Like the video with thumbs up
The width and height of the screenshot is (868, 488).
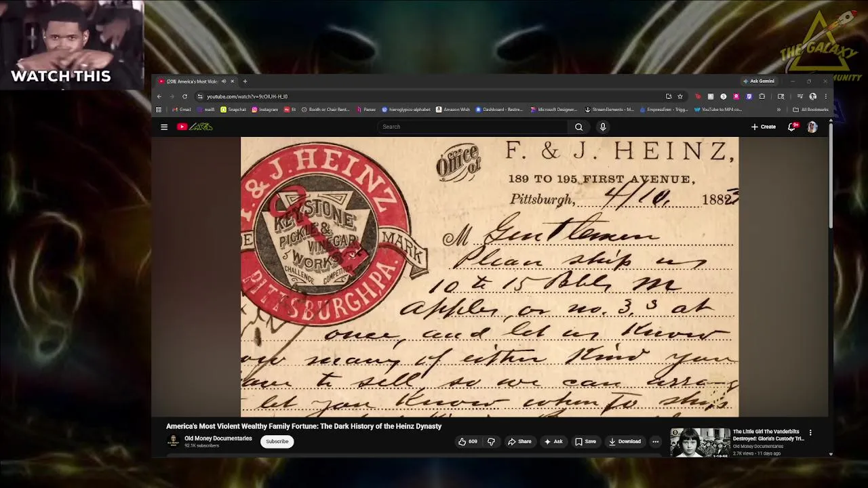click(x=467, y=441)
